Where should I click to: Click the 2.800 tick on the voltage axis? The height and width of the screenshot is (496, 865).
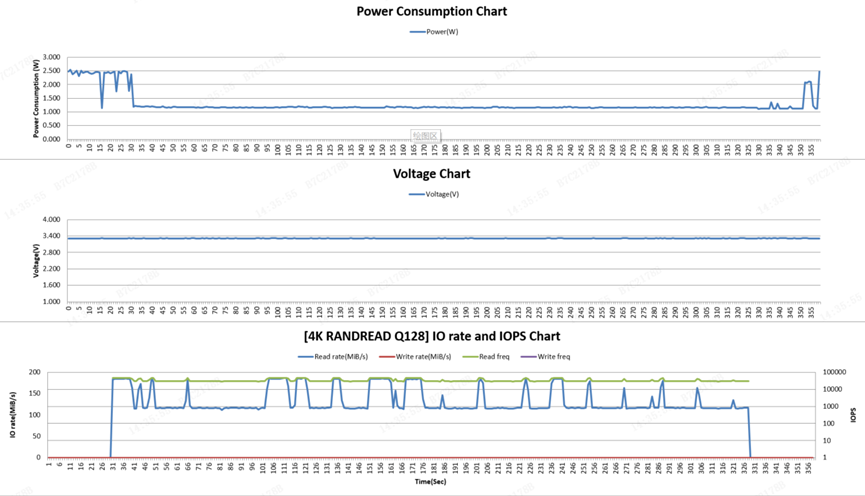pyautogui.click(x=51, y=253)
